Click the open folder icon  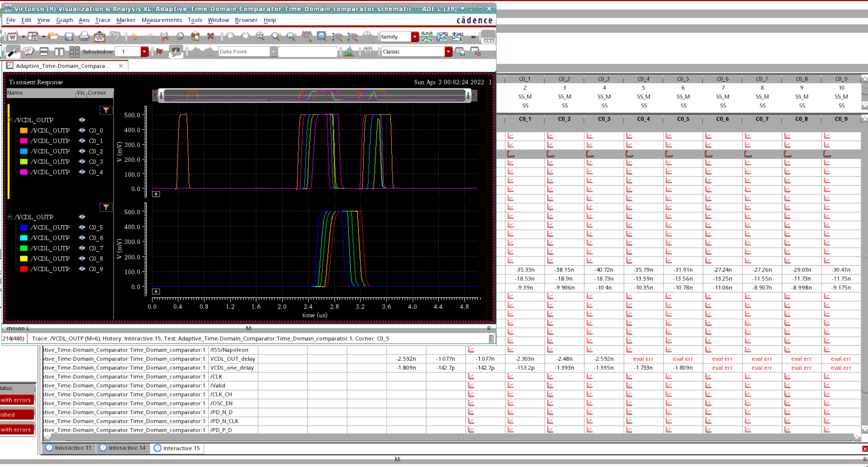(53, 36)
